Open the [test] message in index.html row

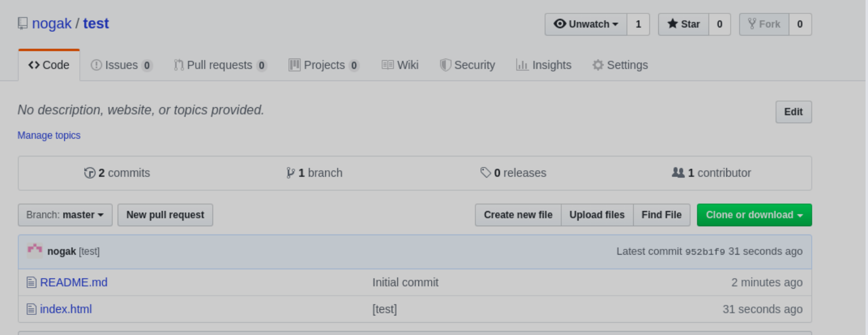point(385,309)
